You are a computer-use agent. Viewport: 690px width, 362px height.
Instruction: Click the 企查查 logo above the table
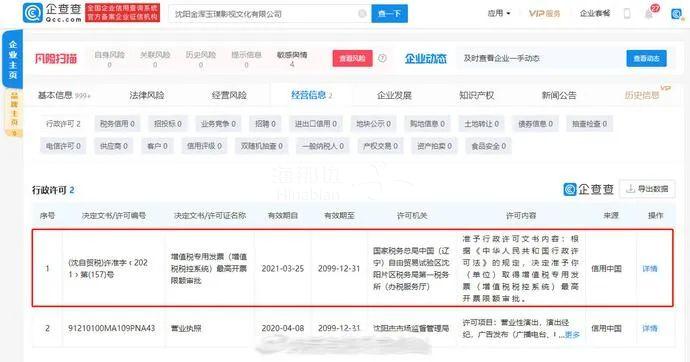pyautogui.click(x=588, y=189)
